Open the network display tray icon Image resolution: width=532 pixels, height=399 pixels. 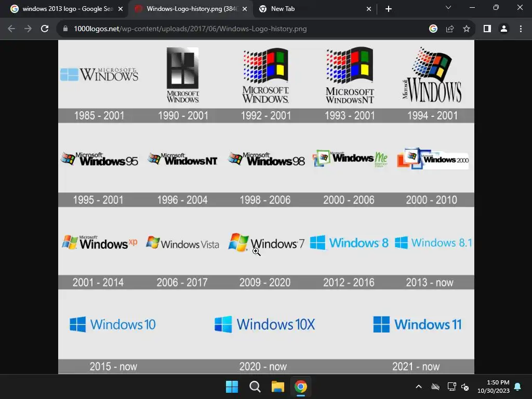451,387
